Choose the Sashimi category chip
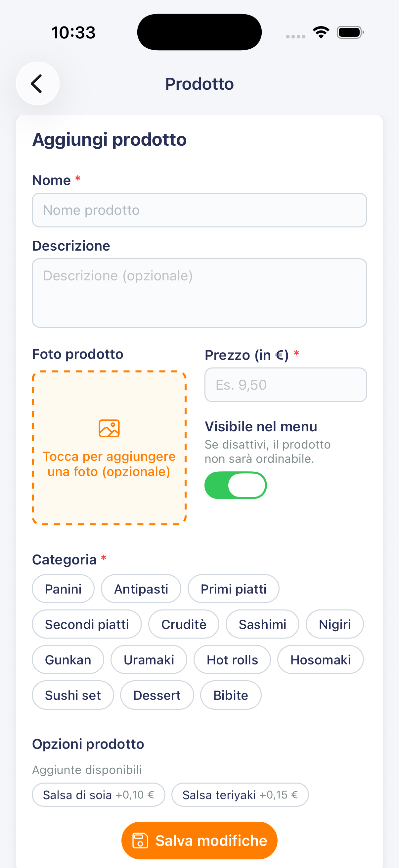This screenshot has width=399, height=868. click(x=262, y=624)
